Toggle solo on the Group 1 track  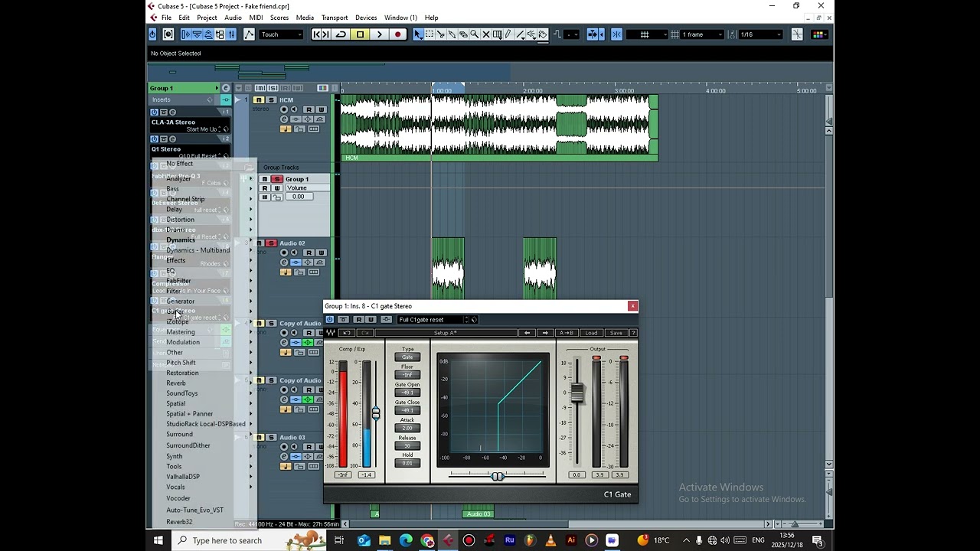click(x=277, y=179)
